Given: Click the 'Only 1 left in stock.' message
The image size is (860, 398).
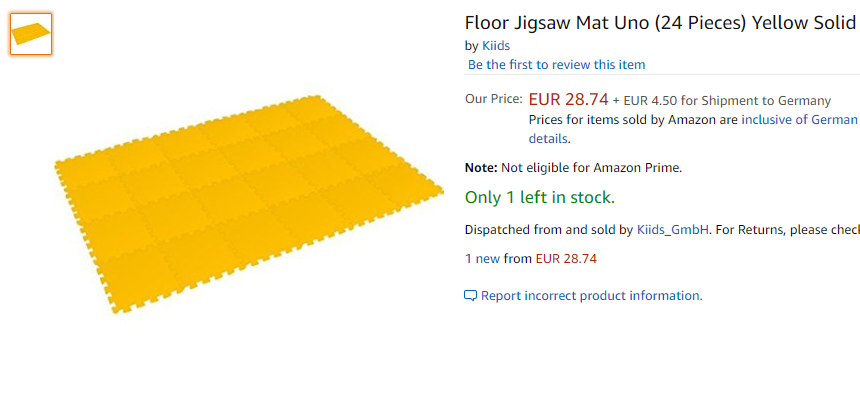Looking at the screenshot, I should click(540, 197).
